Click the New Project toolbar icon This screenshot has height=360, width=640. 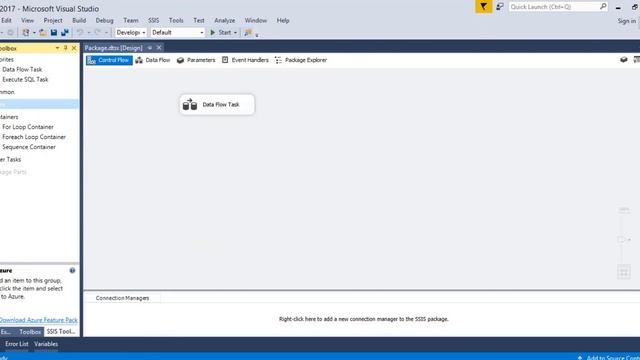[x=26, y=33]
